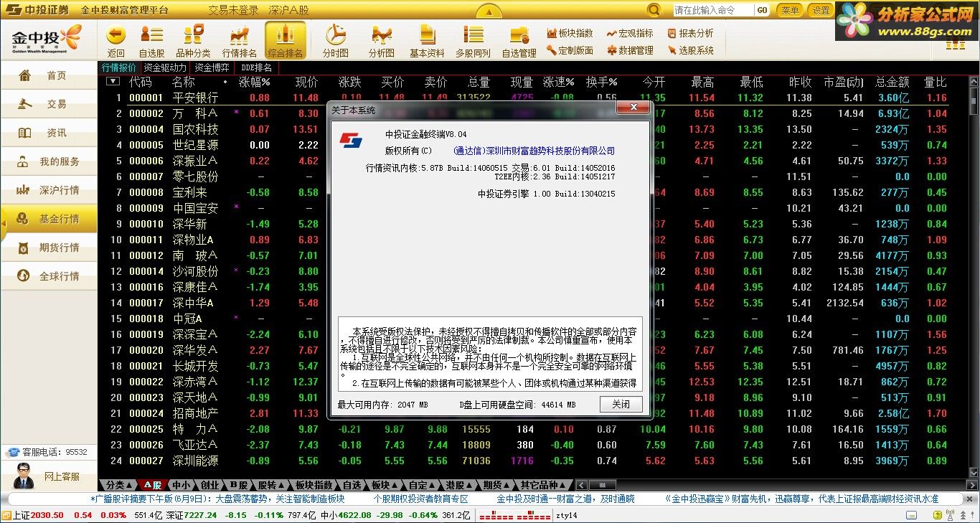Select the A股 bottom tab
This screenshot has height=523, width=980.
152,485
